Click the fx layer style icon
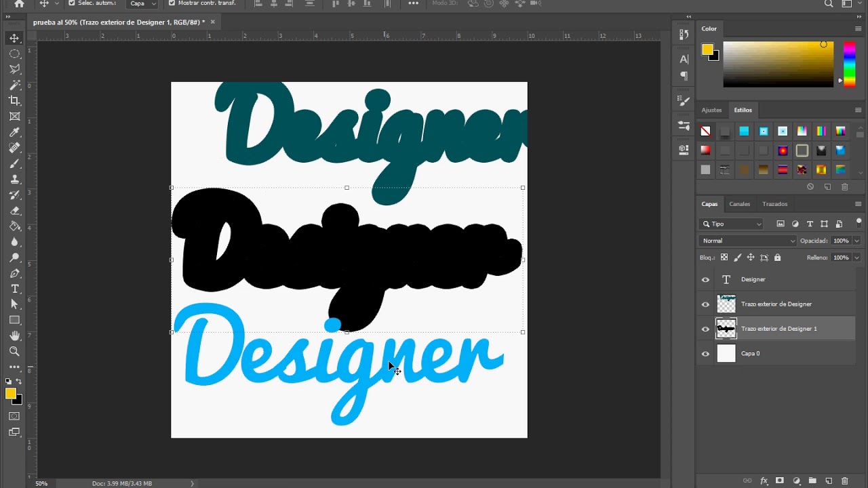The height and width of the screenshot is (488, 868). 764,481
